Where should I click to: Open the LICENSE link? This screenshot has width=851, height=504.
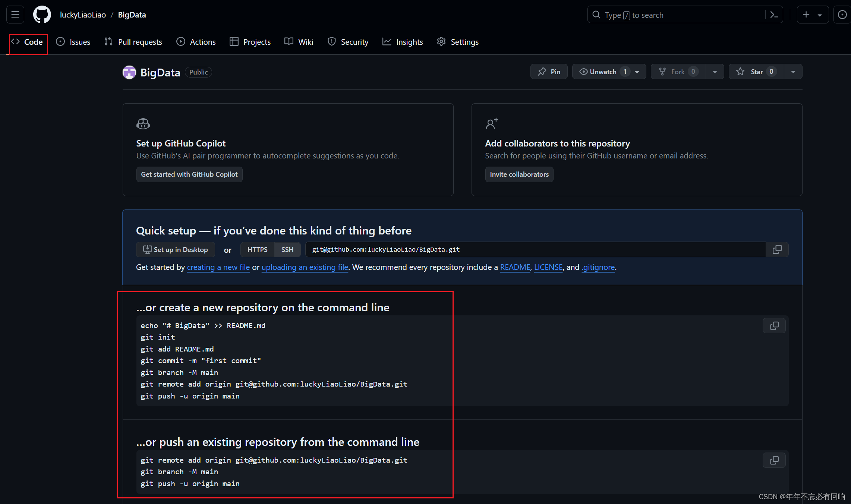click(548, 267)
